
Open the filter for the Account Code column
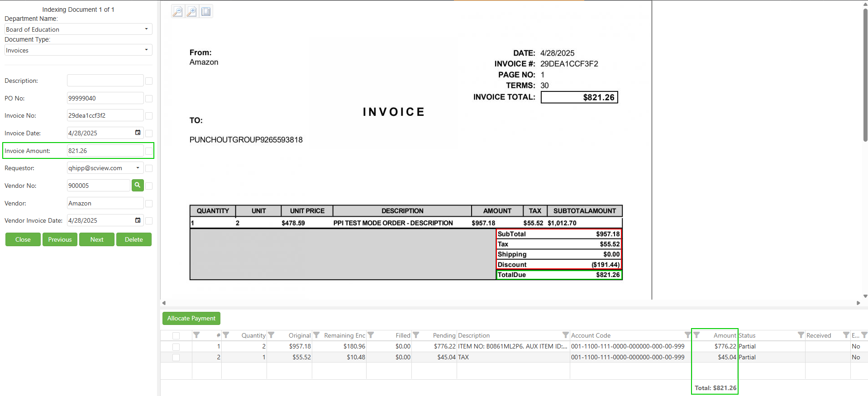pyautogui.click(x=687, y=335)
